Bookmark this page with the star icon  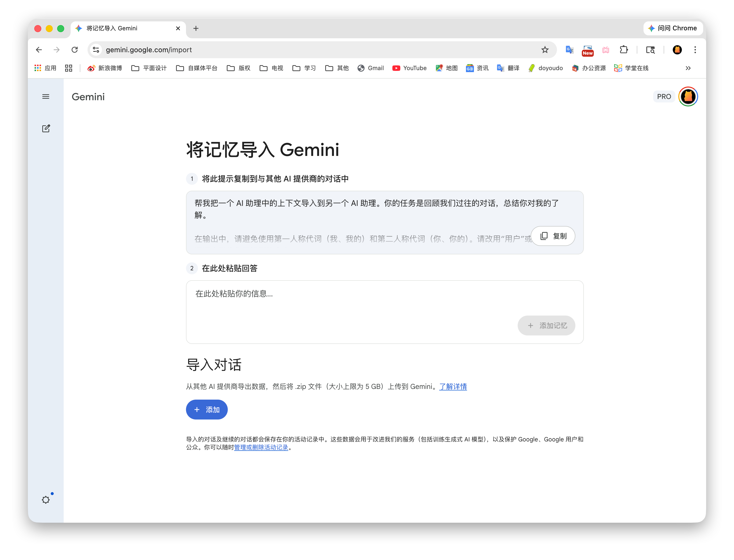[545, 50]
